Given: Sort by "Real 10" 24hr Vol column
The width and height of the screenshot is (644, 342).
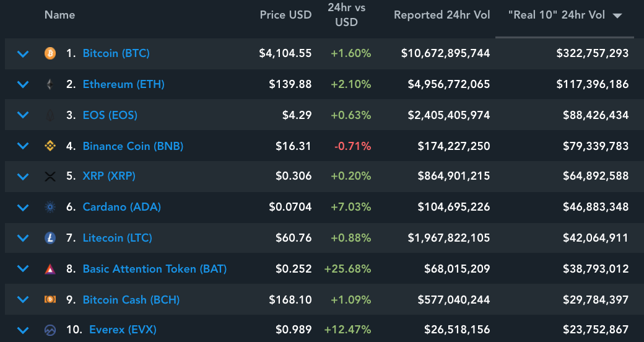Looking at the screenshot, I should (x=565, y=15).
